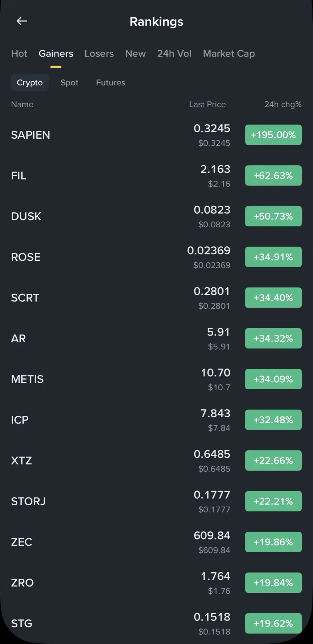Switch to the Hot tab
This screenshot has height=644, width=313.
[x=19, y=53]
